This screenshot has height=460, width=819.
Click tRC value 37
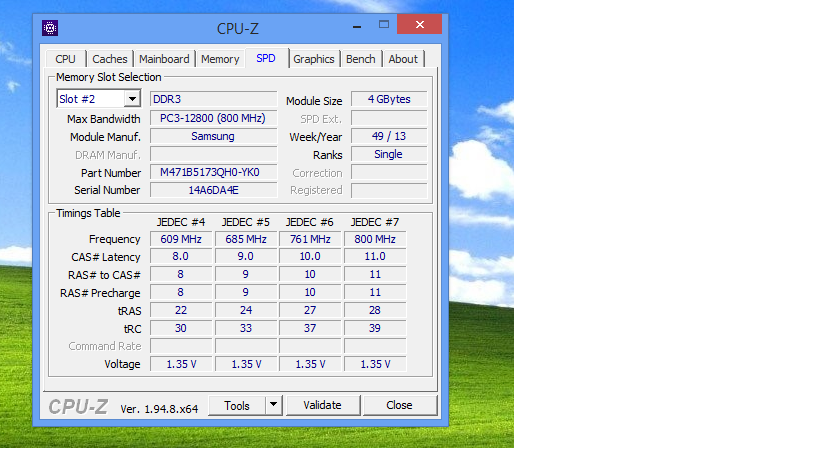[x=310, y=328]
